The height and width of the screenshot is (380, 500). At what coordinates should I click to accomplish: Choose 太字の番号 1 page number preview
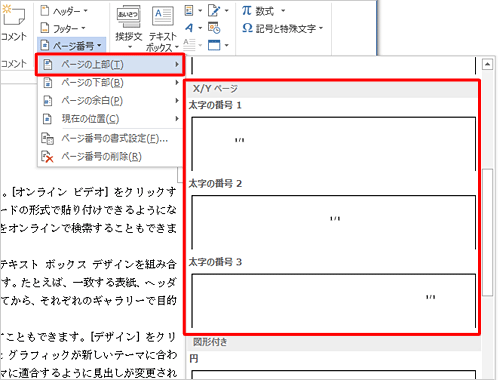tap(333, 143)
